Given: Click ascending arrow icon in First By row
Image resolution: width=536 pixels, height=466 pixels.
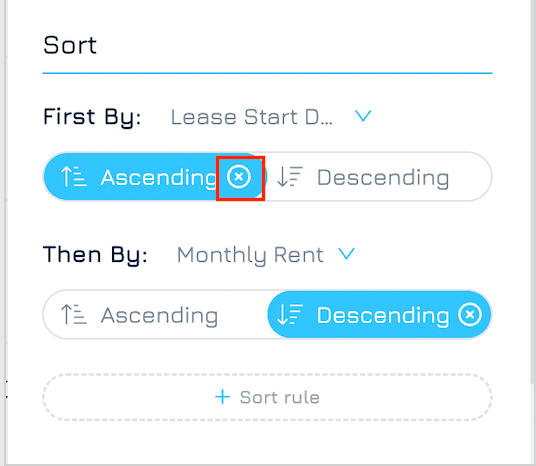Looking at the screenshot, I should pyautogui.click(x=73, y=177).
